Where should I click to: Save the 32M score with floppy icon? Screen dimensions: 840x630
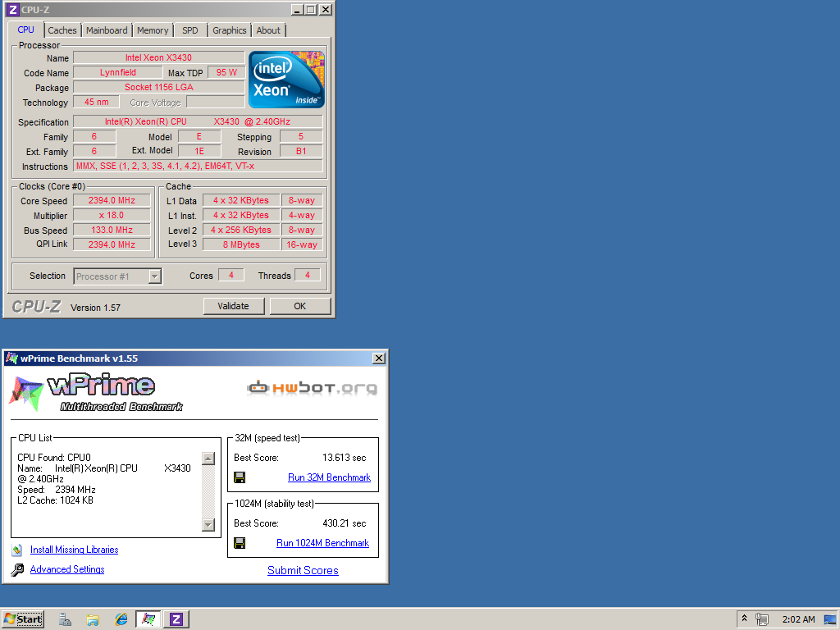point(240,477)
